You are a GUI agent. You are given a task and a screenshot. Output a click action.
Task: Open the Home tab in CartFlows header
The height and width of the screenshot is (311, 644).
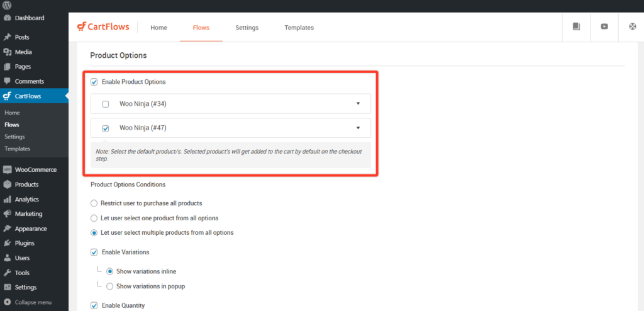click(159, 28)
